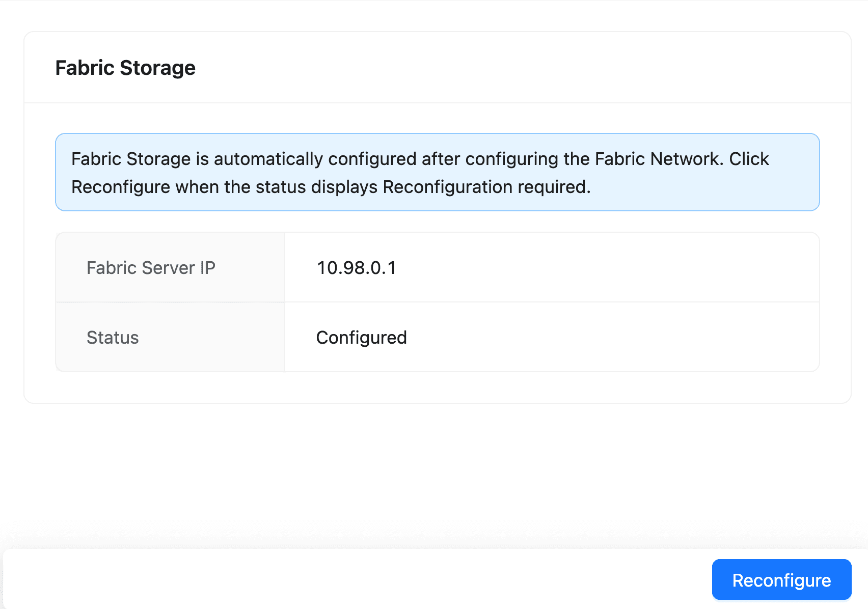Click the Status row label
868x609 pixels.
(113, 338)
